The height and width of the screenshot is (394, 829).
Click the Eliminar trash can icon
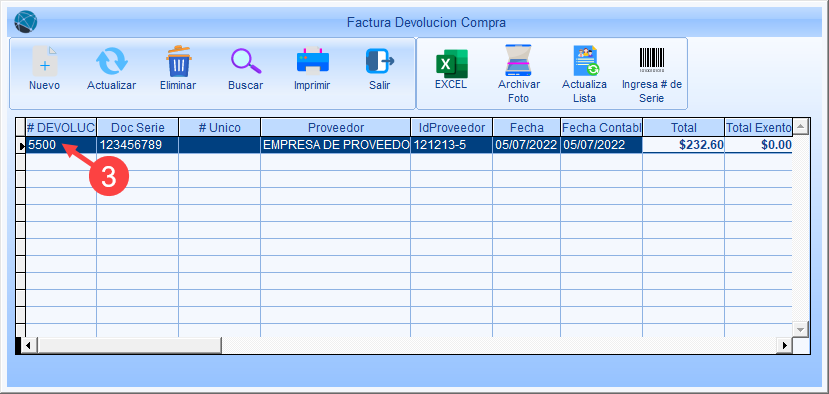click(178, 61)
